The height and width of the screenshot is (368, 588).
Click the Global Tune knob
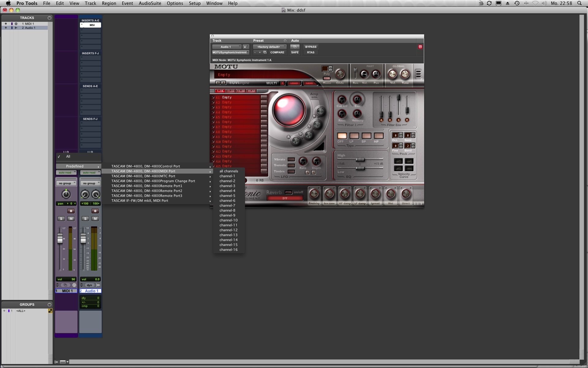(x=405, y=74)
